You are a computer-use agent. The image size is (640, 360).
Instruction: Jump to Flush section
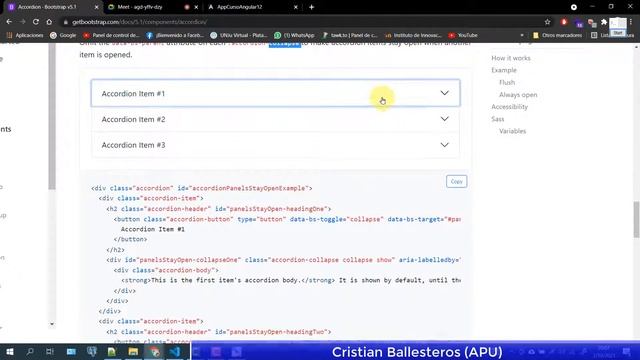click(x=507, y=82)
